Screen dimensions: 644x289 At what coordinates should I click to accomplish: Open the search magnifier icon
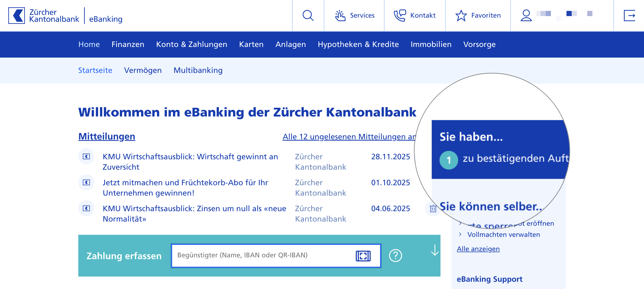(x=308, y=16)
